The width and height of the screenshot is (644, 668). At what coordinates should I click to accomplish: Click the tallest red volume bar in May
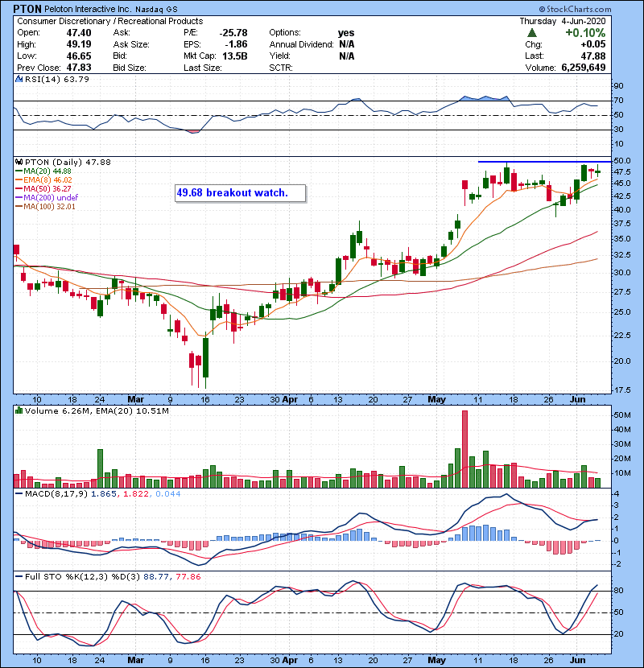[x=464, y=449]
